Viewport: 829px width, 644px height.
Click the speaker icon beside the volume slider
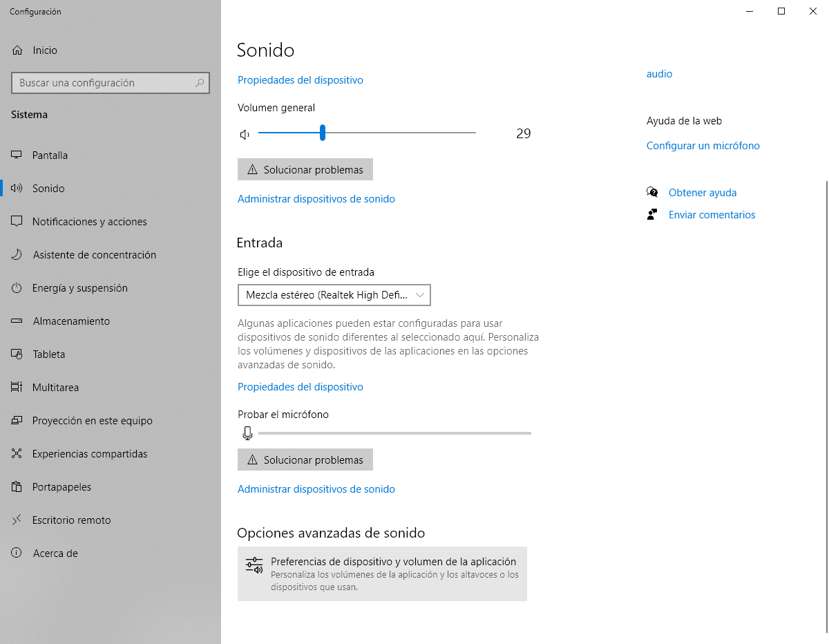[x=245, y=134]
